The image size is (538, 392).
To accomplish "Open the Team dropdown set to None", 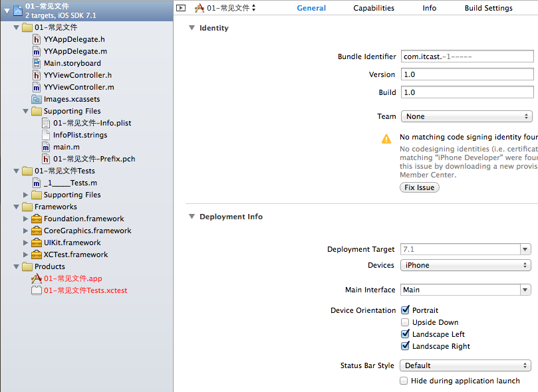I will coord(467,116).
